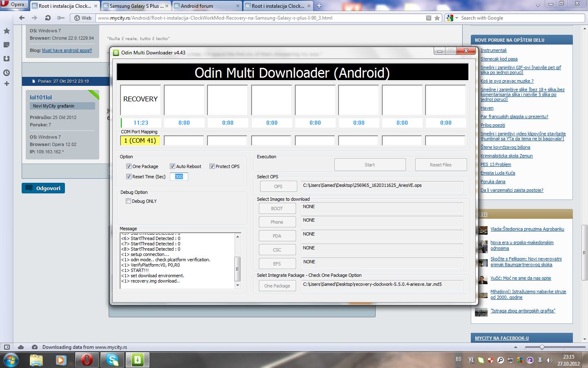Click the Reset Files button
588x368 pixels.
click(441, 165)
